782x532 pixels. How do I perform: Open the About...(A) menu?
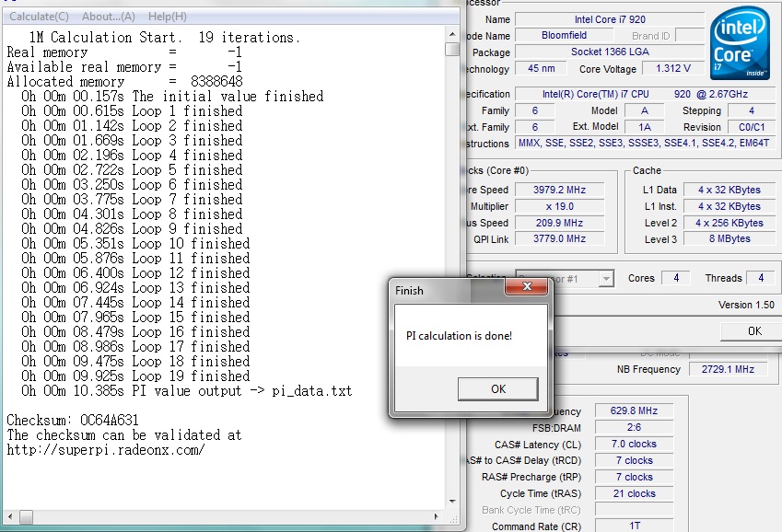click(x=108, y=17)
